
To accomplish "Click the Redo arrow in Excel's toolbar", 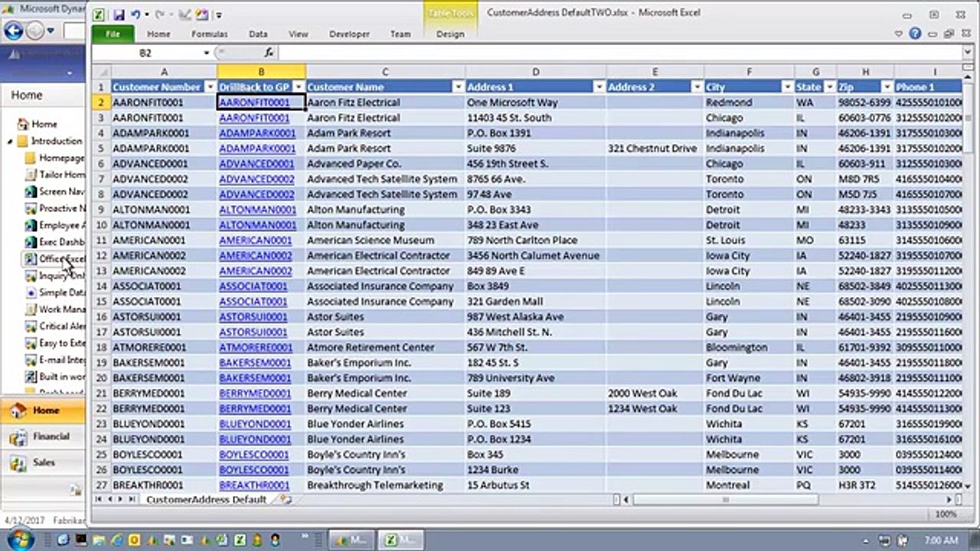I will (160, 15).
